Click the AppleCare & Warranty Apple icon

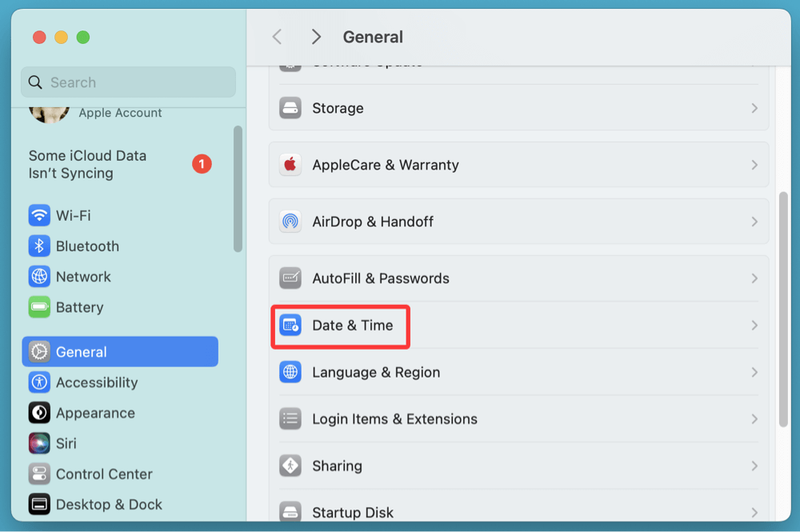pos(290,164)
